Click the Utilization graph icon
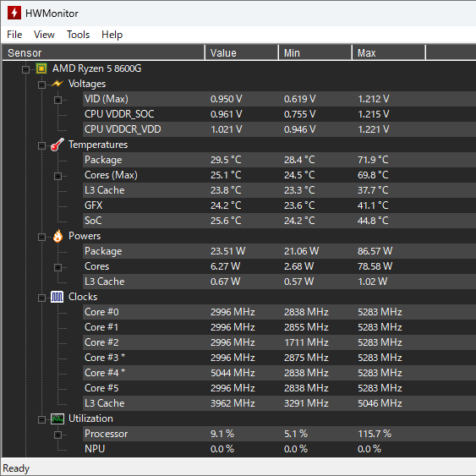This screenshot has width=476, height=476. click(57, 419)
